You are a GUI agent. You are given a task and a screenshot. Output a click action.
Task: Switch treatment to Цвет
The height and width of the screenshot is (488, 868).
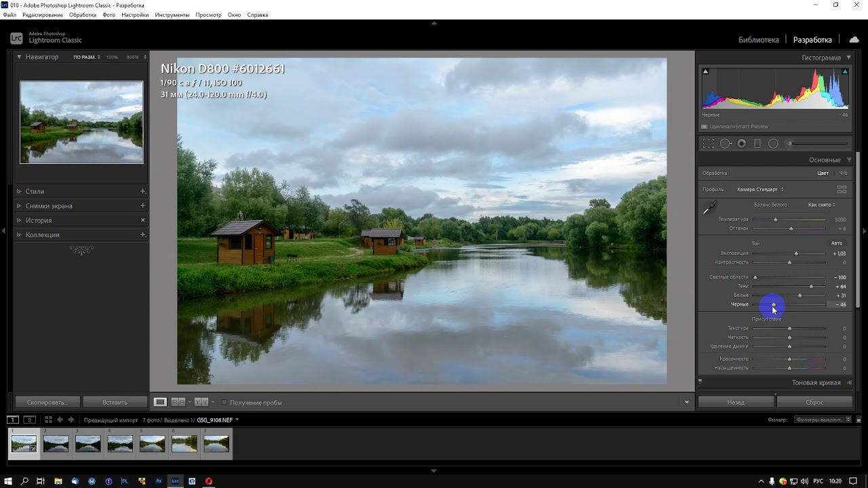(x=823, y=173)
